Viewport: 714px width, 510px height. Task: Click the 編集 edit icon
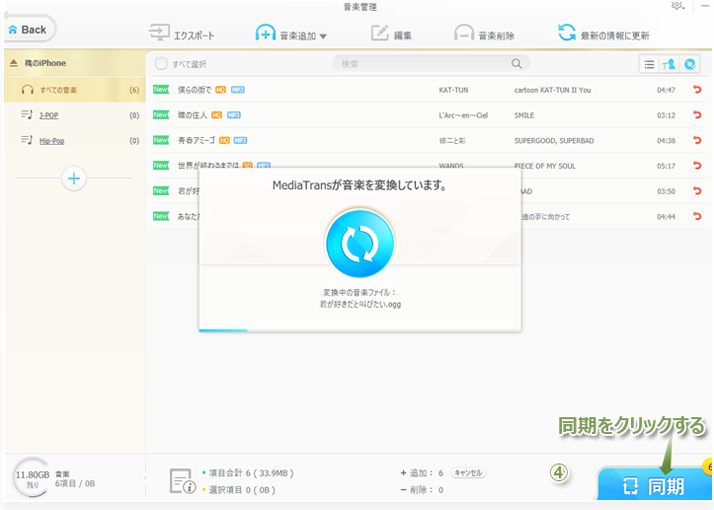379,34
